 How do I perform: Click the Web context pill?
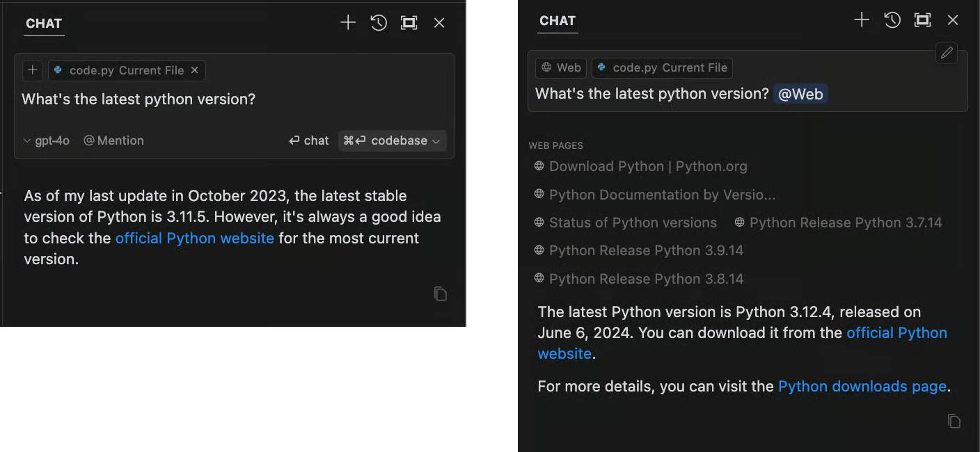[560, 67]
